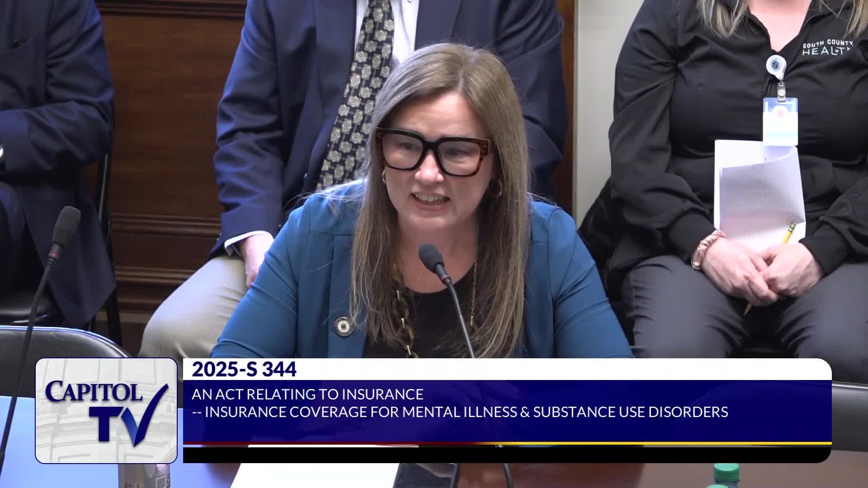Click the hanging ID badge card
Image resolution: width=868 pixels, height=488 pixels.
coord(780,121)
